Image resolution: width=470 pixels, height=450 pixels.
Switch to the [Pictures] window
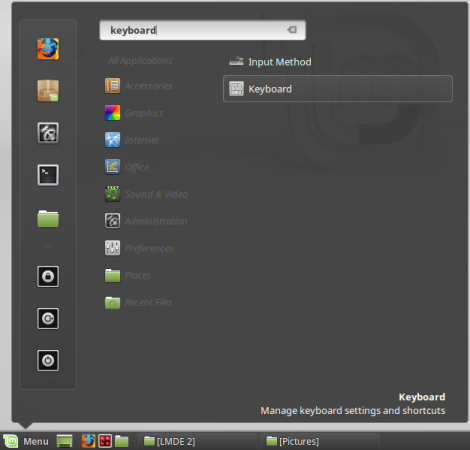(319, 441)
